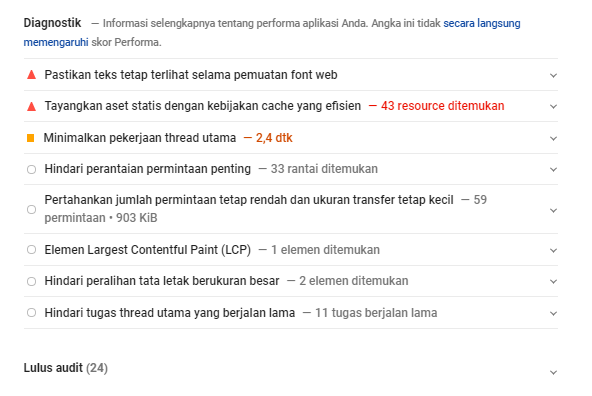Click orange square icon beside thread utama audit
The height and width of the screenshot is (396, 592).
tap(31, 138)
